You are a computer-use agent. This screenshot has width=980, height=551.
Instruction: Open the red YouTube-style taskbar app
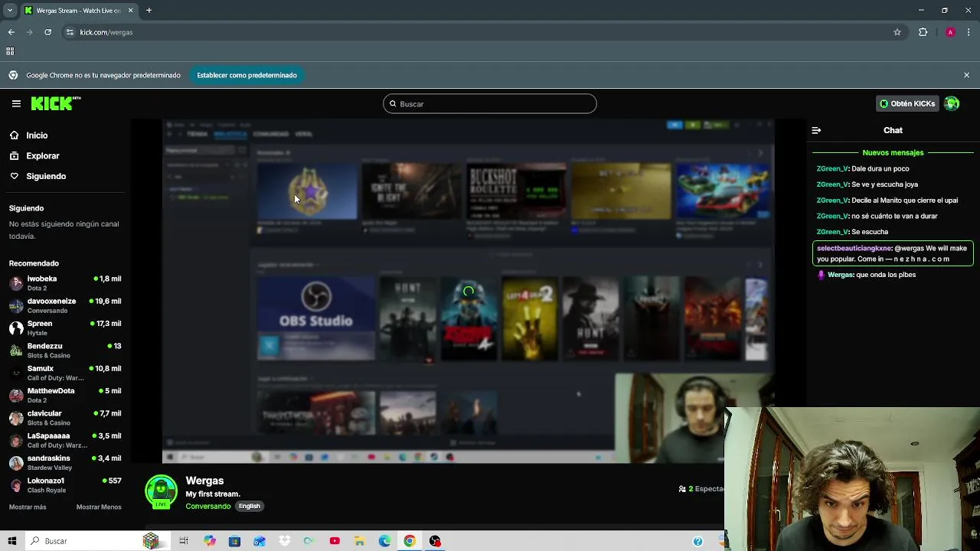point(335,541)
